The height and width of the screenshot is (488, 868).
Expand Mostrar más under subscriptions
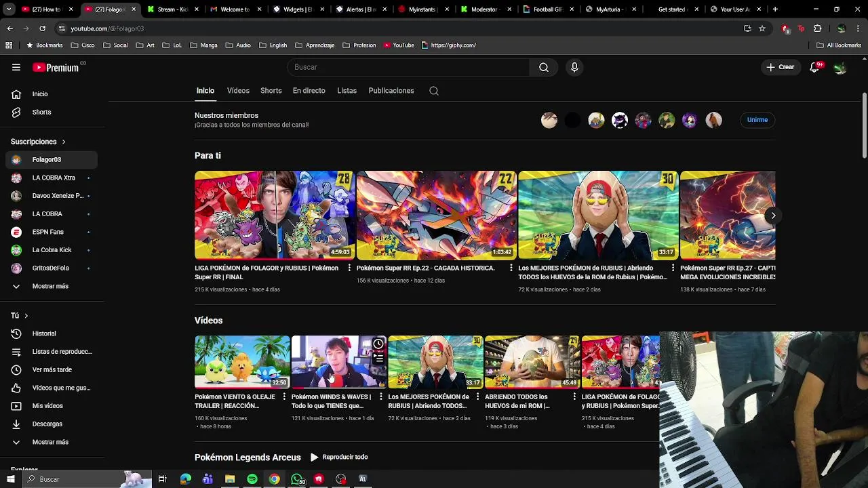pos(50,286)
